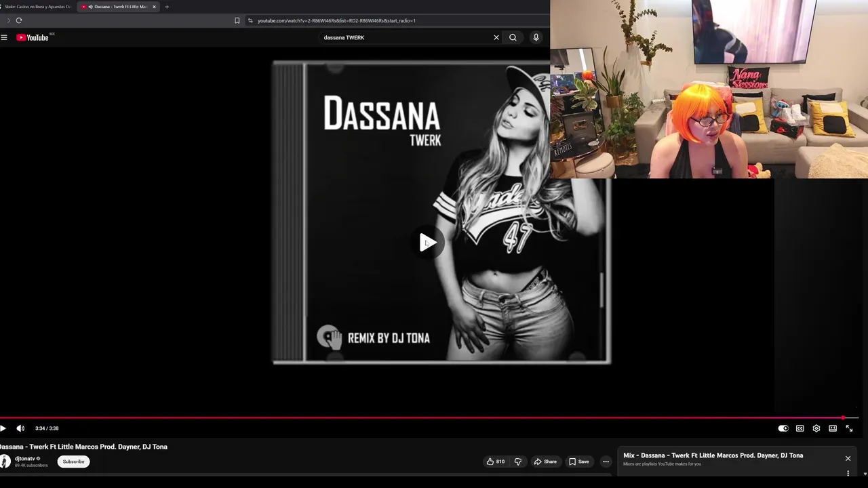Dislike the video

(518, 462)
